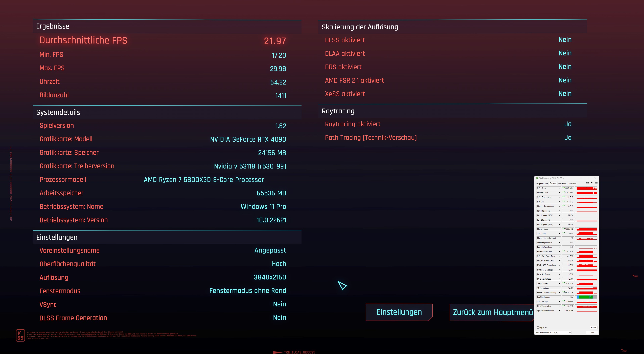This screenshot has height=354, width=644.
Task: Click the PerfCap Reason colored bar graph
Action: (587, 297)
